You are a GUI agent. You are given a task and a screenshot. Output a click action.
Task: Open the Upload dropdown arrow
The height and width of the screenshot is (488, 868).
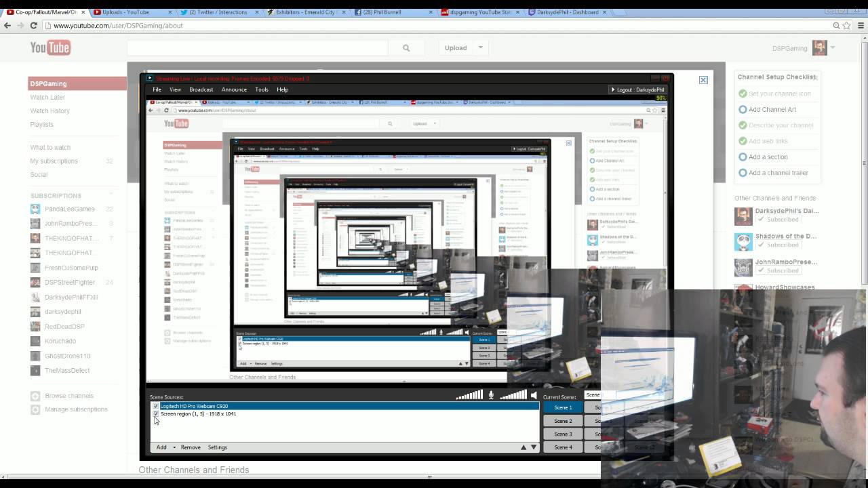click(480, 47)
